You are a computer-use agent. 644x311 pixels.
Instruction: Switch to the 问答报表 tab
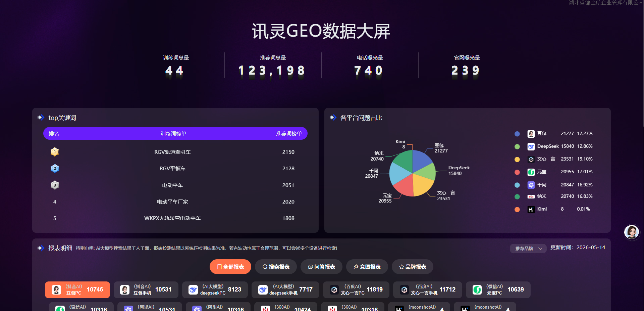tap(321, 267)
